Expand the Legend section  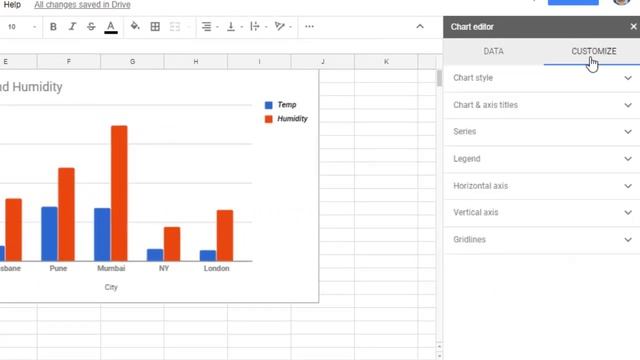[542, 159]
